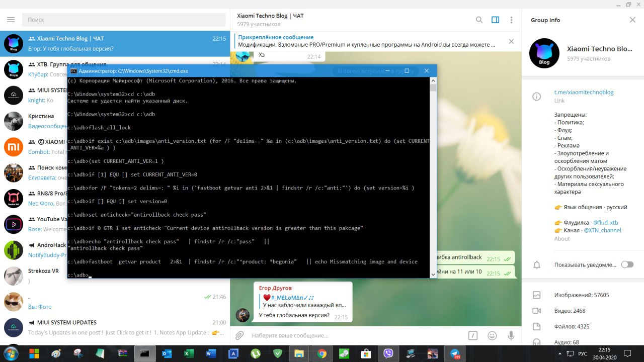Open Google Chrome from the taskbar
644x362 pixels.
322,353
